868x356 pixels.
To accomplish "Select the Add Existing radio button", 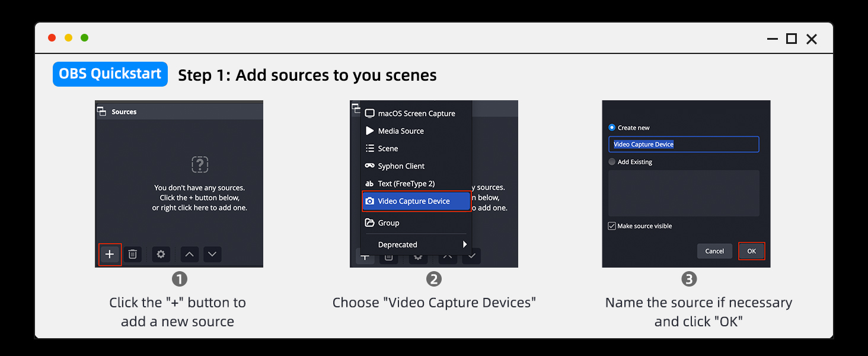I will click(612, 162).
